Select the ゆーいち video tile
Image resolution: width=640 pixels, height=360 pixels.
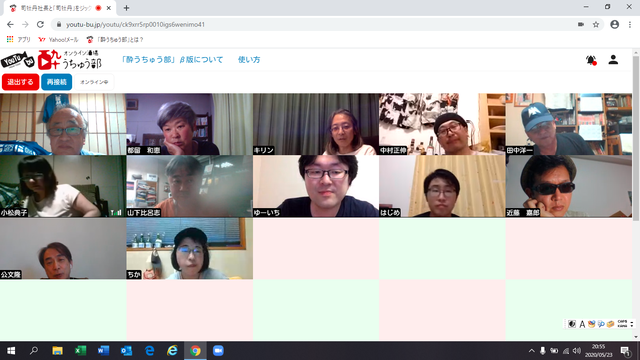[x=316, y=186]
